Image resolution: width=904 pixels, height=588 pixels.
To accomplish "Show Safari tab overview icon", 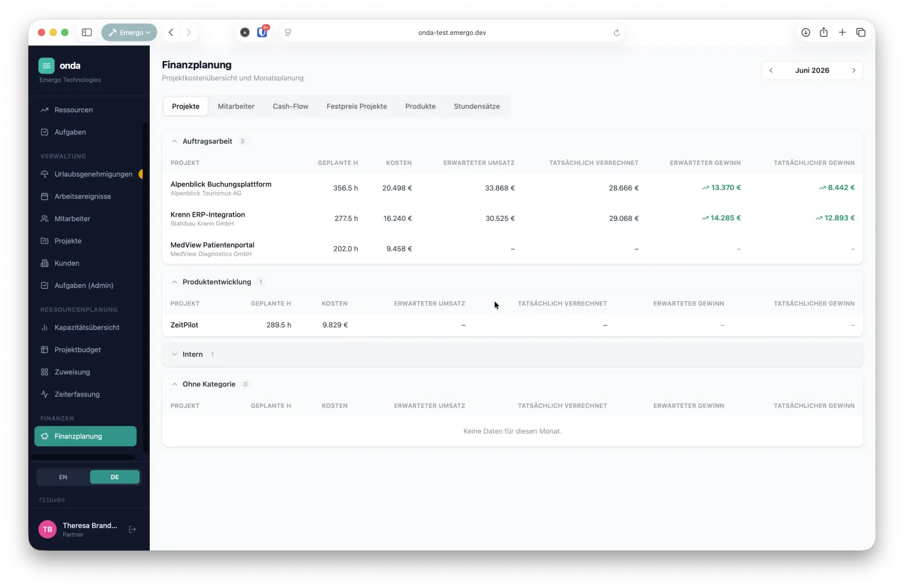I will (x=861, y=33).
